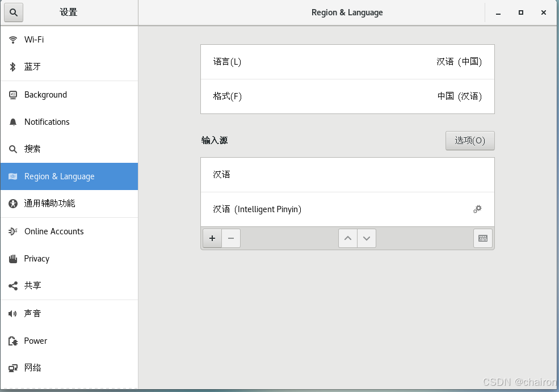The width and height of the screenshot is (559, 392).
Task: Click the Background monitor icon
Action: tap(13, 95)
